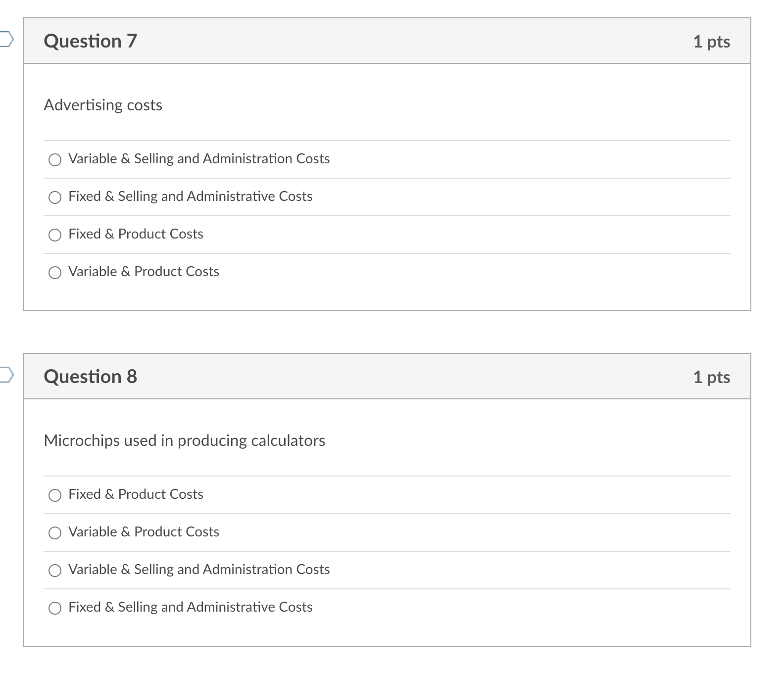
Task: Select Variable & Product Costs for Question 8
Action: (55, 533)
